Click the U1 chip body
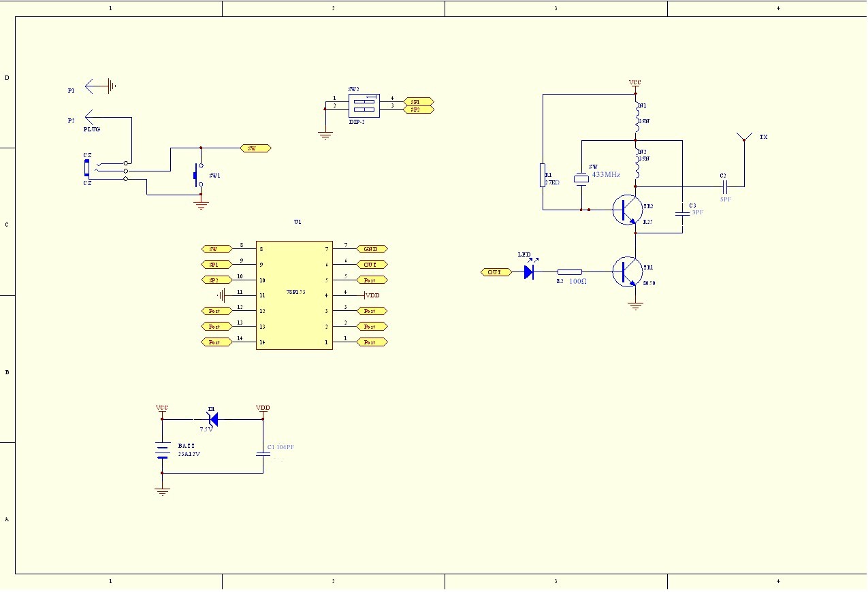This screenshot has width=868, height=592. tap(294, 295)
